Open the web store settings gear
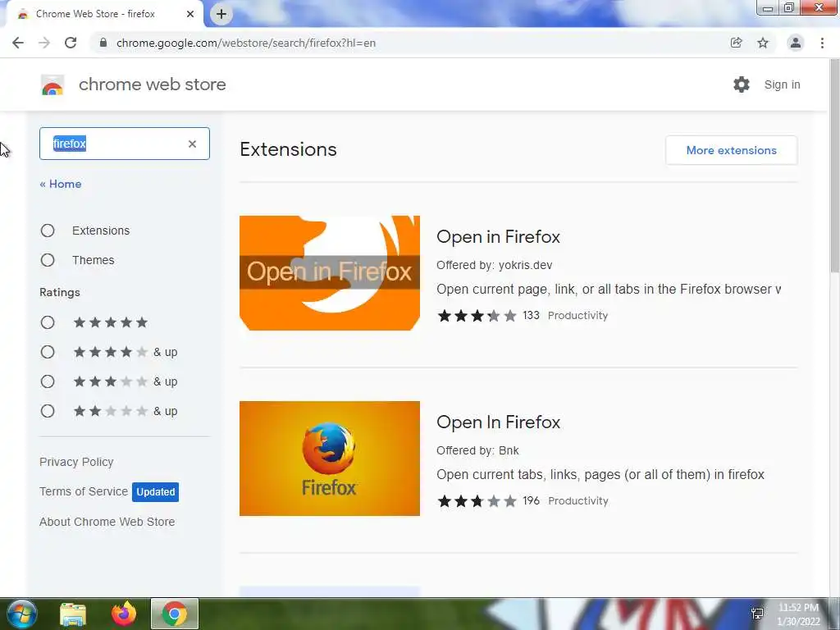Image resolution: width=840 pixels, height=630 pixels. click(742, 84)
